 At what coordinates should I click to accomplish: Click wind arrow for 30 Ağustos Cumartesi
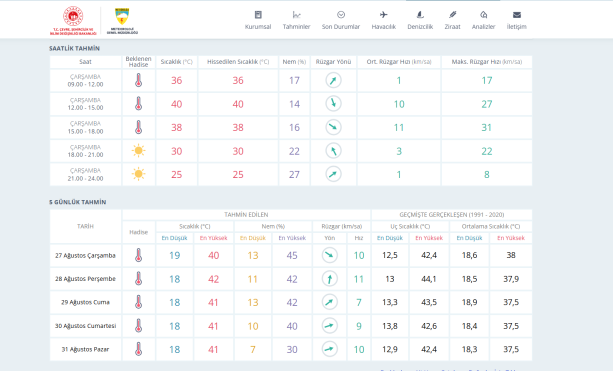[330, 326]
